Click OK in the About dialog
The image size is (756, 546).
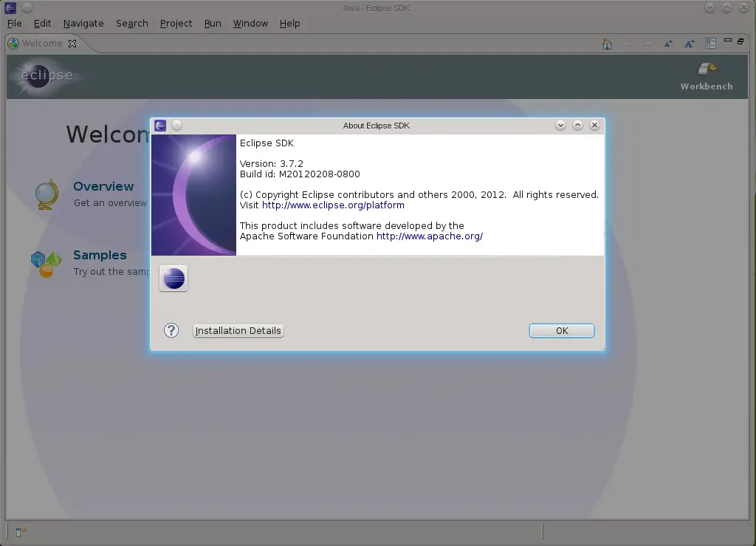pyautogui.click(x=562, y=330)
